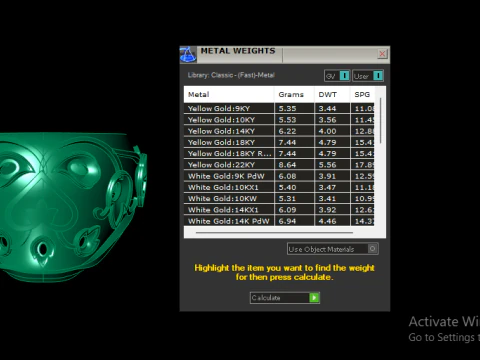Close the Metal Weights dialog

pyautogui.click(x=382, y=54)
